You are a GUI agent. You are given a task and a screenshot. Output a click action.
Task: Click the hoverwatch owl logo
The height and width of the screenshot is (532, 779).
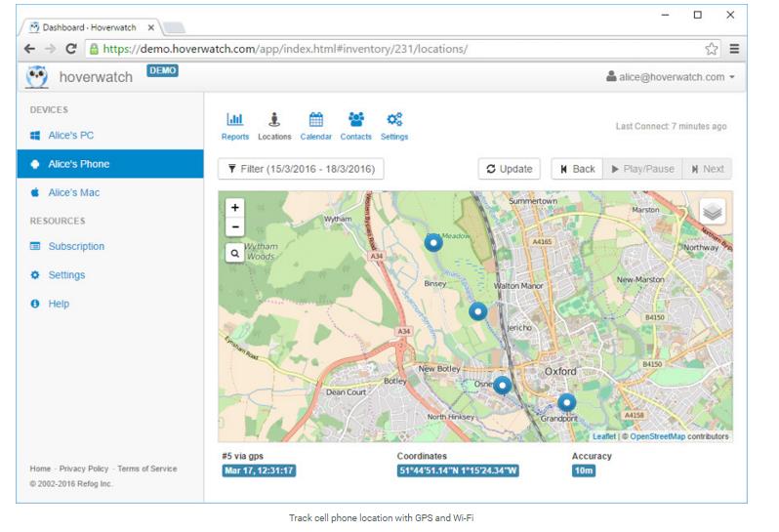click(37, 77)
